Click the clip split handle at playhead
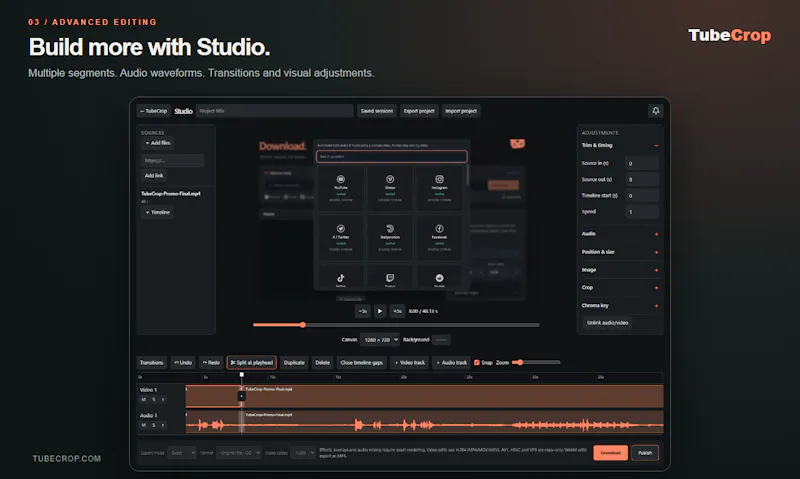 point(242,396)
